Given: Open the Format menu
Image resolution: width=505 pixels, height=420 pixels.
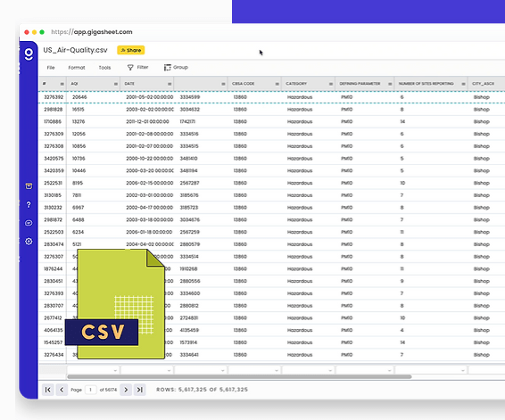Looking at the screenshot, I should [77, 68].
